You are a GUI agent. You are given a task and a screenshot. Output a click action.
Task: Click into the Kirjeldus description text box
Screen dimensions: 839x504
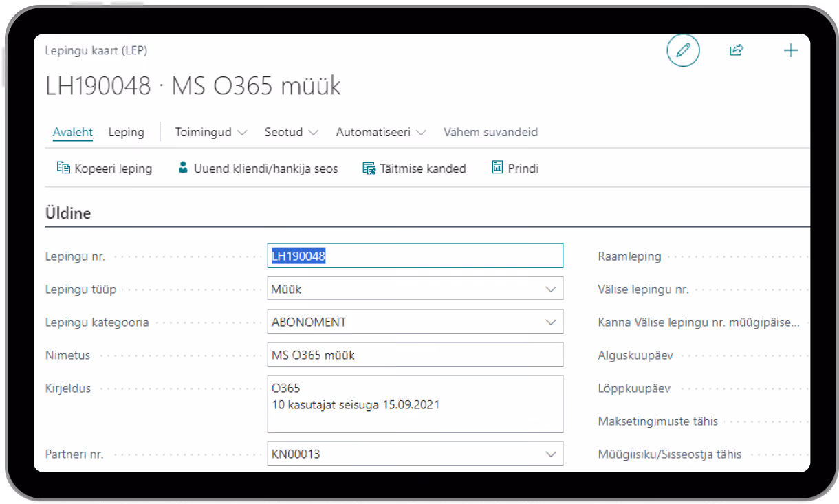(415, 404)
